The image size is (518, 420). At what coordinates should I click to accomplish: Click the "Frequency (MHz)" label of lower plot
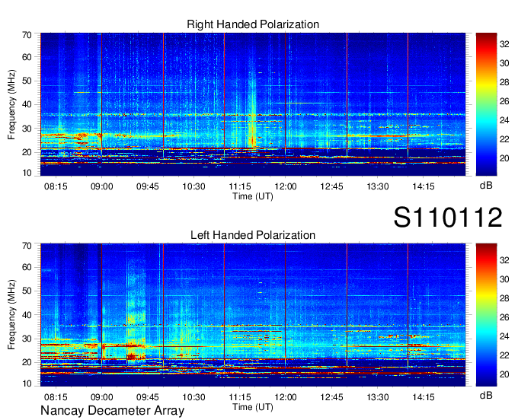(x=11, y=315)
